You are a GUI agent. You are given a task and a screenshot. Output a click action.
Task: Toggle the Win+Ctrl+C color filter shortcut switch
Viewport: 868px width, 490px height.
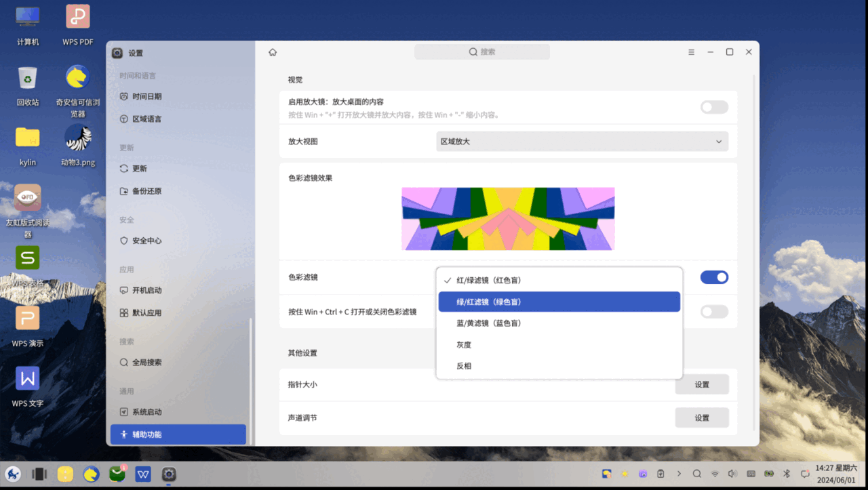pyautogui.click(x=714, y=312)
